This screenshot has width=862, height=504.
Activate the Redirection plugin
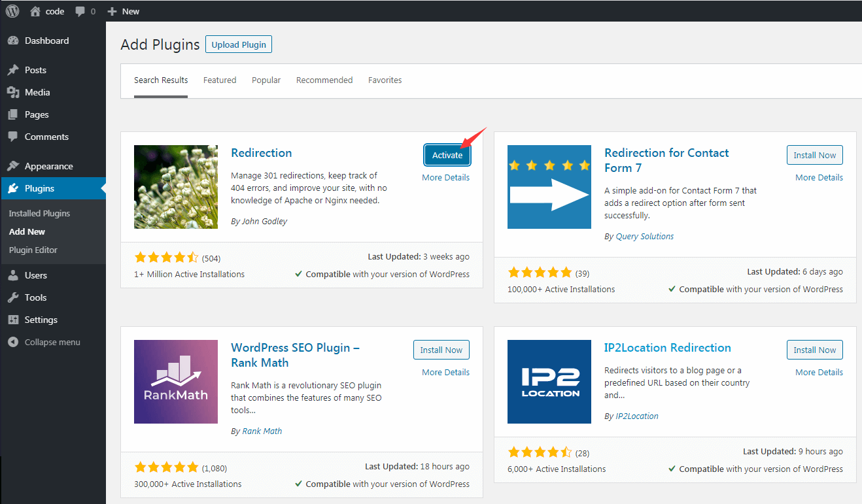pyautogui.click(x=447, y=155)
